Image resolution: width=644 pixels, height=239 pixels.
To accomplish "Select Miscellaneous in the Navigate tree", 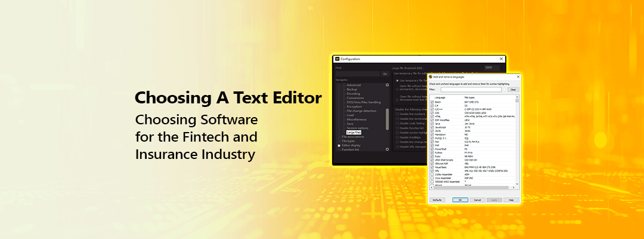I will pos(357,119).
